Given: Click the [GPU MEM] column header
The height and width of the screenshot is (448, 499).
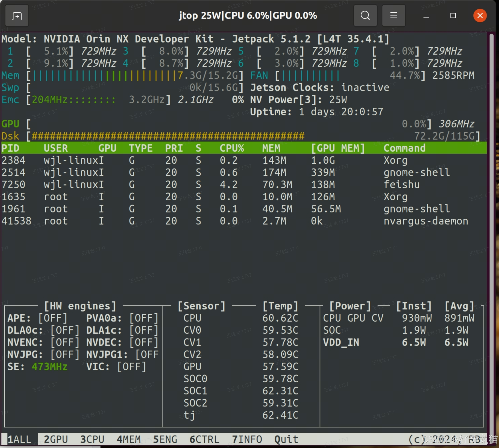Looking at the screenshot, I should point(338,148).
